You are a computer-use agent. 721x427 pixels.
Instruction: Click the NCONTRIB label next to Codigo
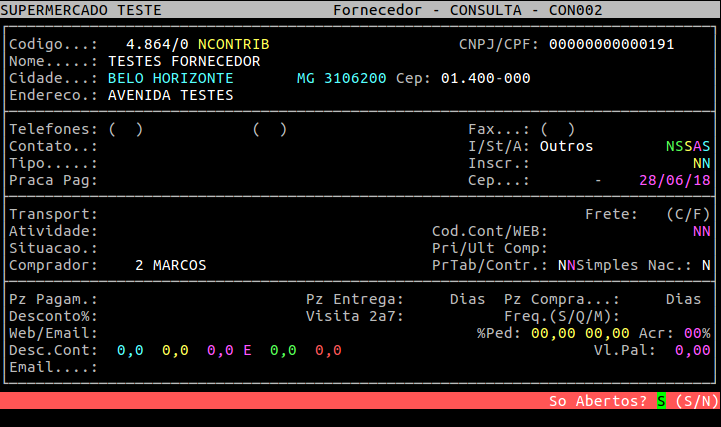(233, 45)
